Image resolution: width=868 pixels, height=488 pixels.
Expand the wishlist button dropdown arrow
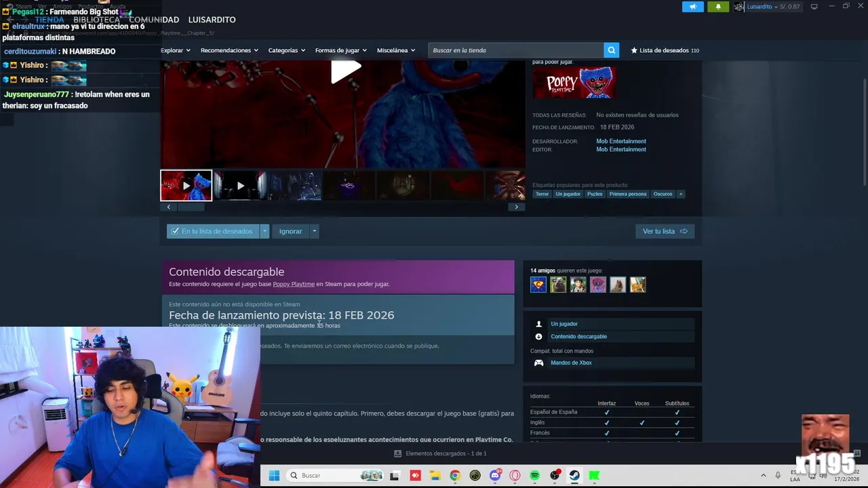click(264, 231)
